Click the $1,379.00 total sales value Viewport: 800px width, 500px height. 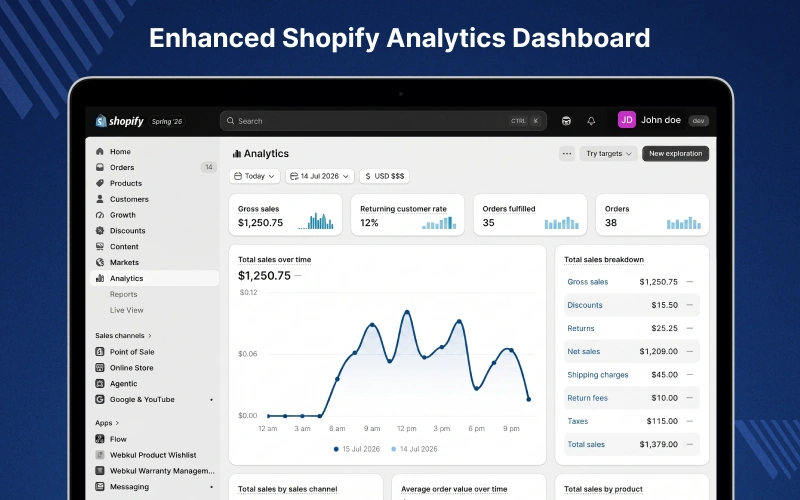click(x=659, y=444)
